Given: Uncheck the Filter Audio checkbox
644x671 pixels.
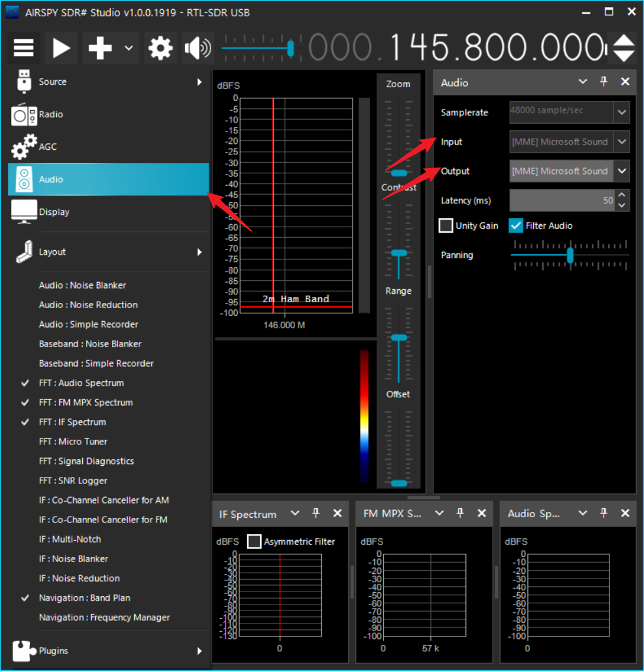Looking at the screenshot, I should [x=516, y=225].
